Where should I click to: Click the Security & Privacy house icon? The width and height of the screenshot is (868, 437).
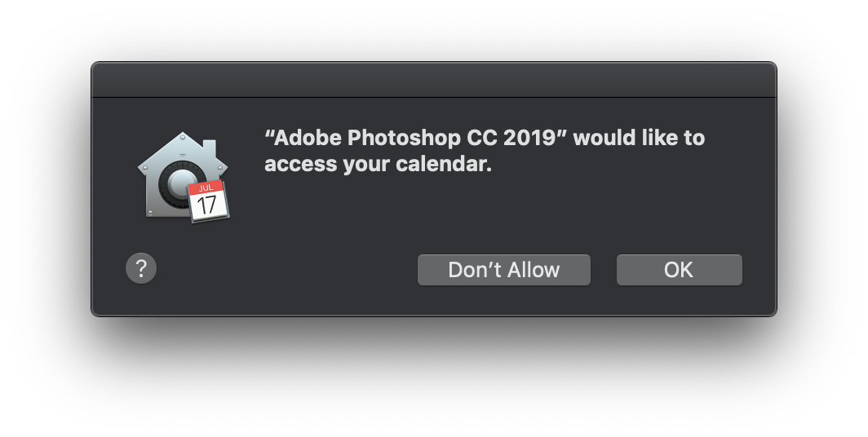183,174
